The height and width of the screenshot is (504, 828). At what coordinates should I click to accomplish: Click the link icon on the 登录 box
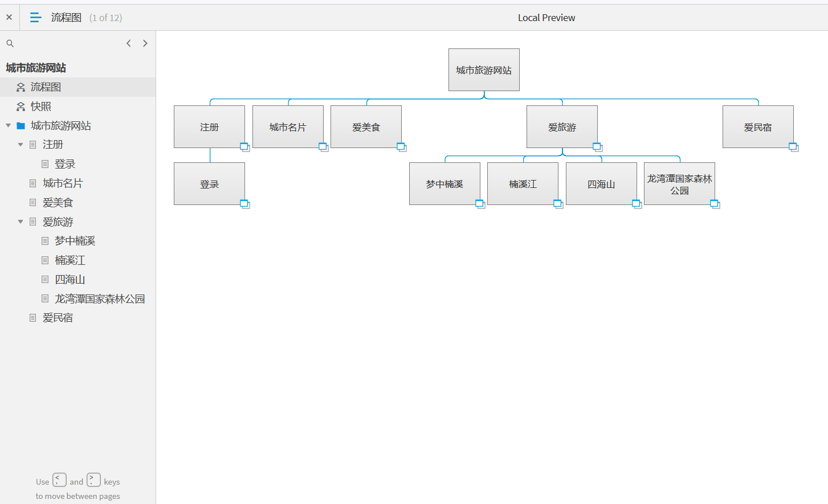(245, 204)
